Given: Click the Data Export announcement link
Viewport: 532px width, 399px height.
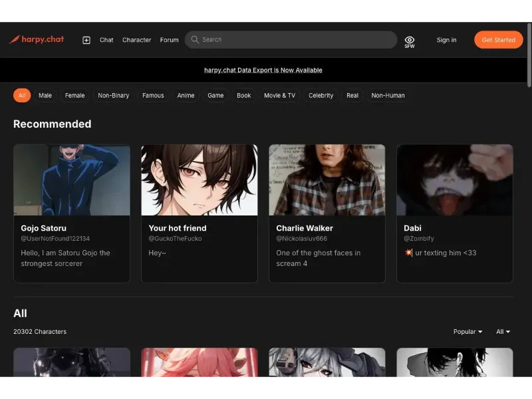Looking at the screenshot, I should point(263,70).
